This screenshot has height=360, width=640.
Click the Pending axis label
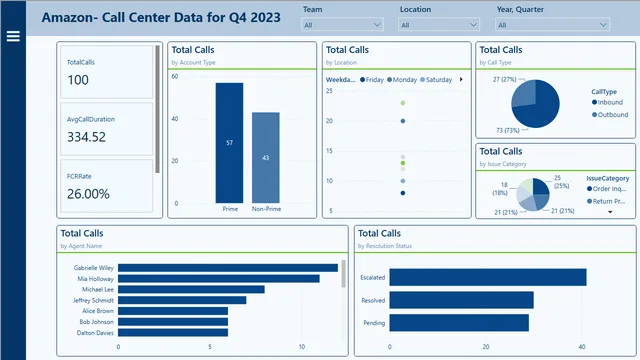point(374,323)
